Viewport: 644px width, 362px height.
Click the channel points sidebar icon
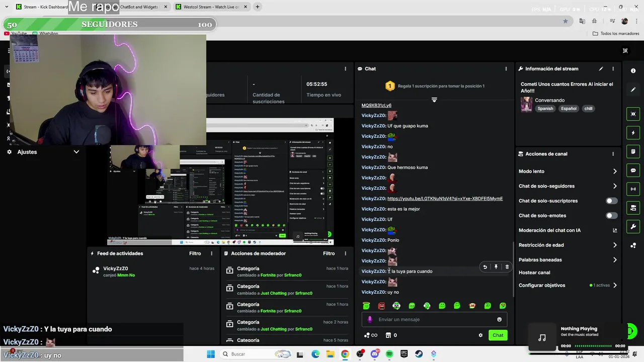tap(633, 245)
